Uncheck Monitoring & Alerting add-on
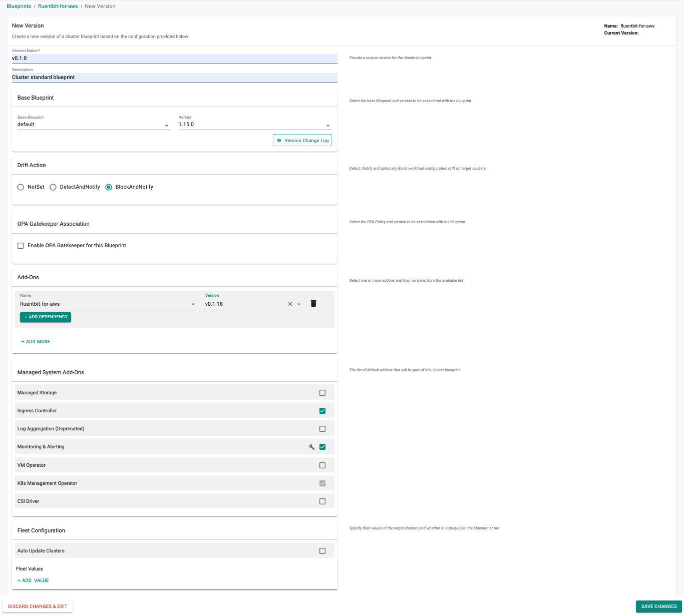The image size is (684, 616). point(322,447)
